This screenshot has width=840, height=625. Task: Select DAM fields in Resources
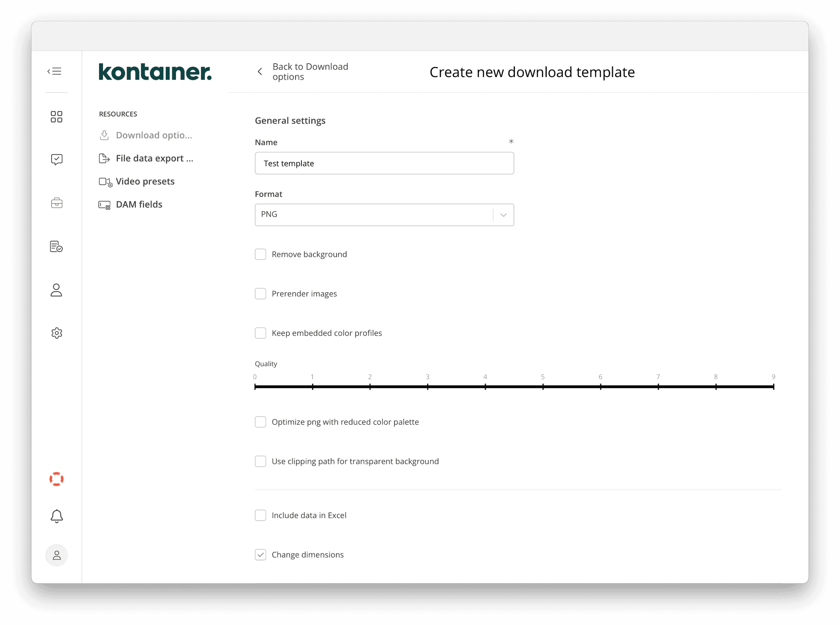click(139, 204)
